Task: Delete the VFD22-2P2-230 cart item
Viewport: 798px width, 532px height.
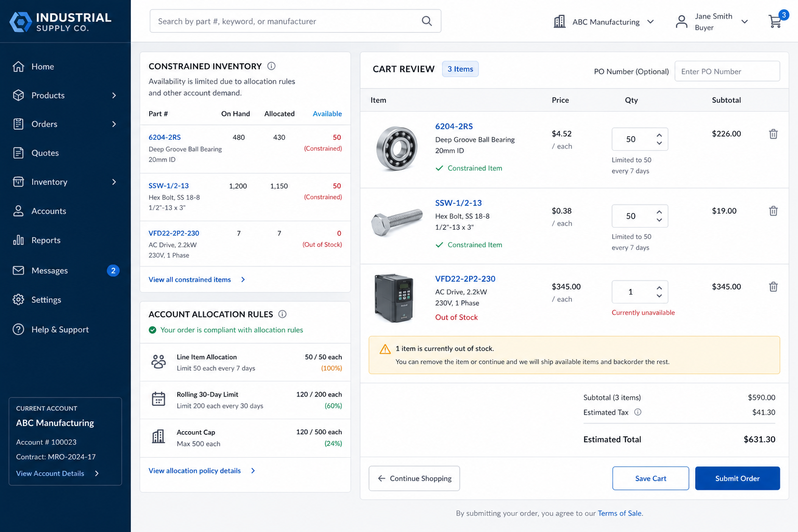Action: click(773, 287)
